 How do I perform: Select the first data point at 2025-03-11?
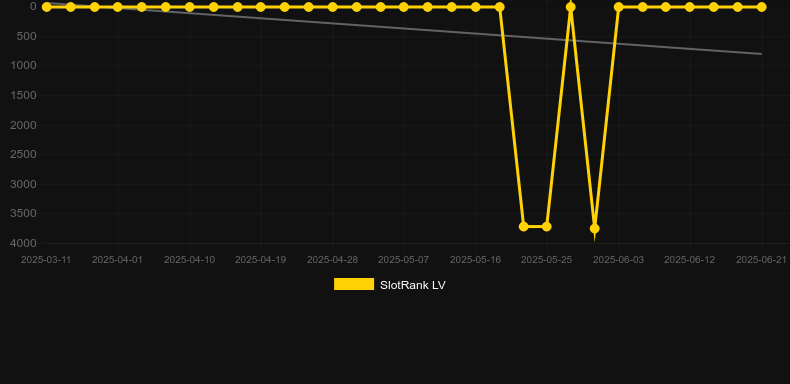(x=46, y=7)
